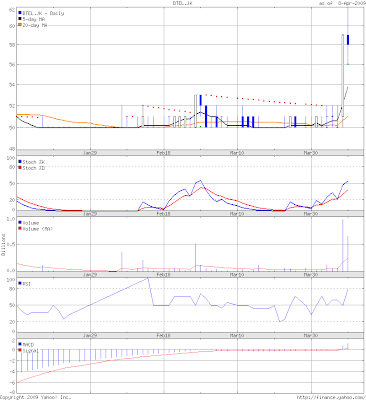Click the 'BTEL.JK - Daily' legend label
The height and width of the screenshot is (400, 366).
43,13
